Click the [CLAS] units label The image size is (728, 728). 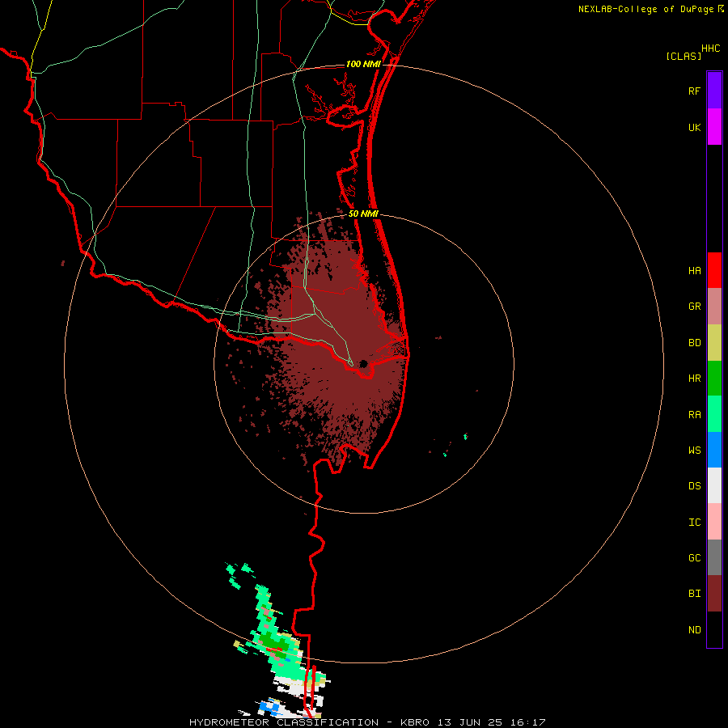click(684, 56)
